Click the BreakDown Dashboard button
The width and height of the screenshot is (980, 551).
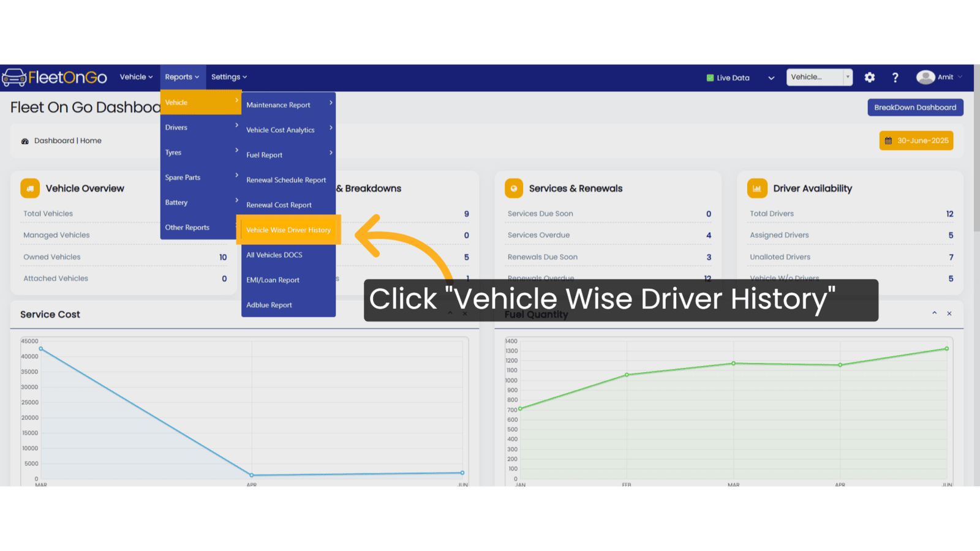pos(915,107)
